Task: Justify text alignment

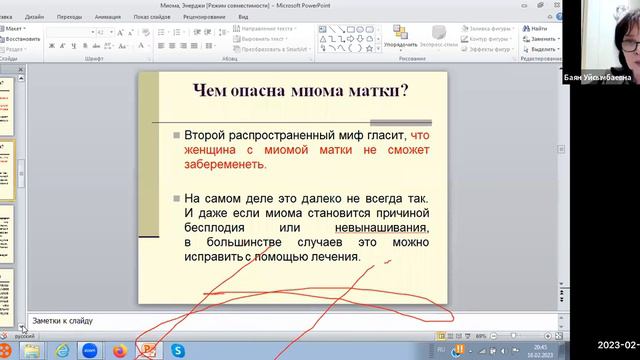Action: [x=194, y=46]
